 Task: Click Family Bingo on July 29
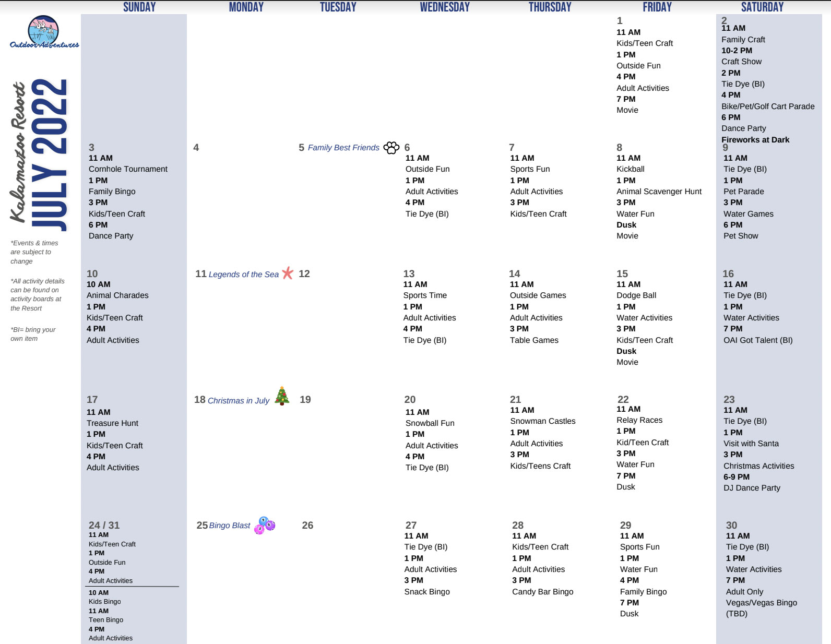pos(643,592)
